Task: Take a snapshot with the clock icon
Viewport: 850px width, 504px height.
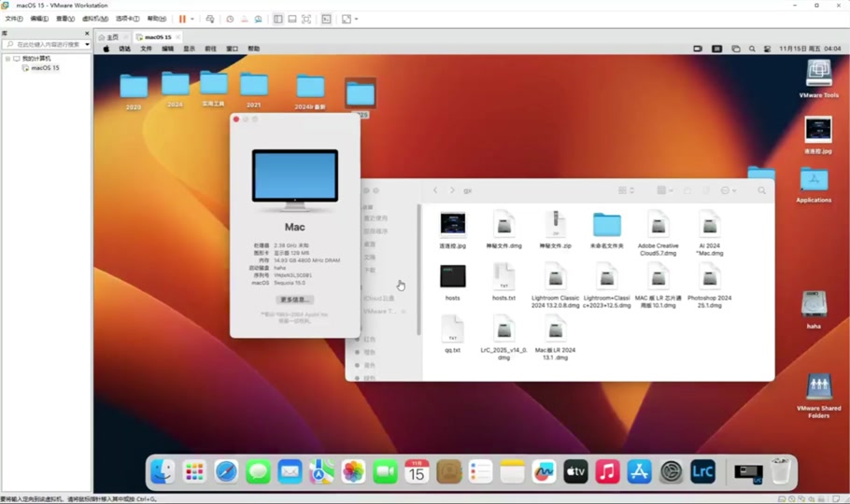Action: (230, 19)
